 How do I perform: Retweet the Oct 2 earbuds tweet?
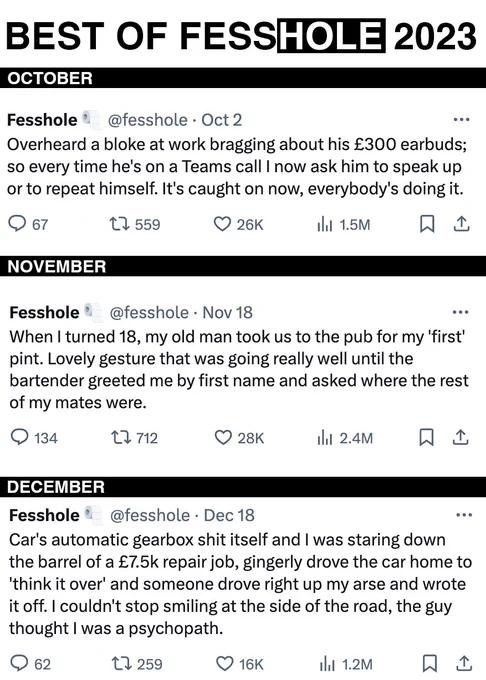(x=134, y=224)
